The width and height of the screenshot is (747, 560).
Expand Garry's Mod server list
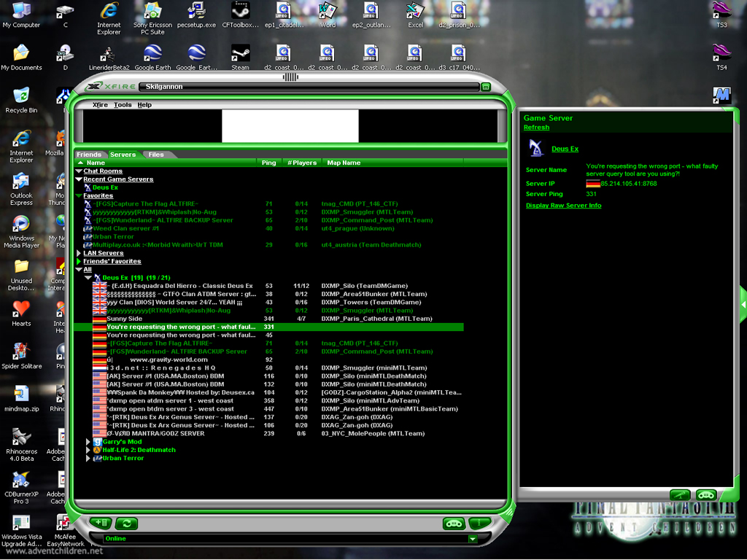[88, 441]
